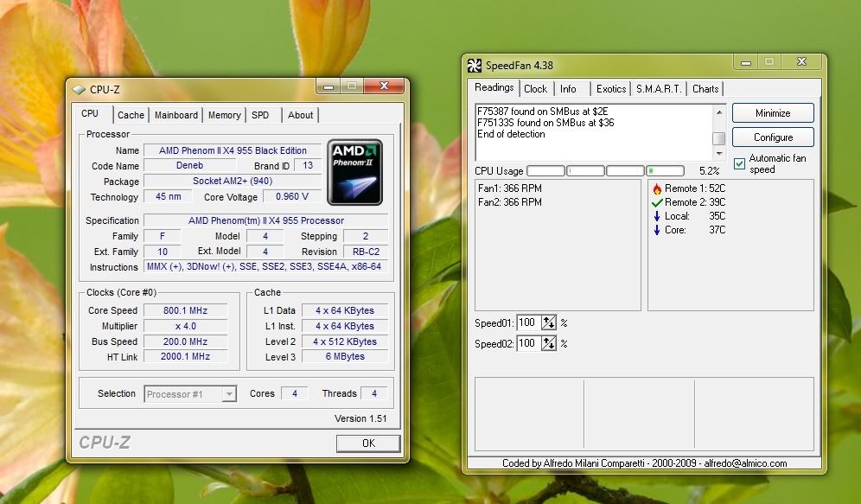Switch to the Charts tab in SpeedFan
This screenshot has width=861, height=504.
[705, 89]
